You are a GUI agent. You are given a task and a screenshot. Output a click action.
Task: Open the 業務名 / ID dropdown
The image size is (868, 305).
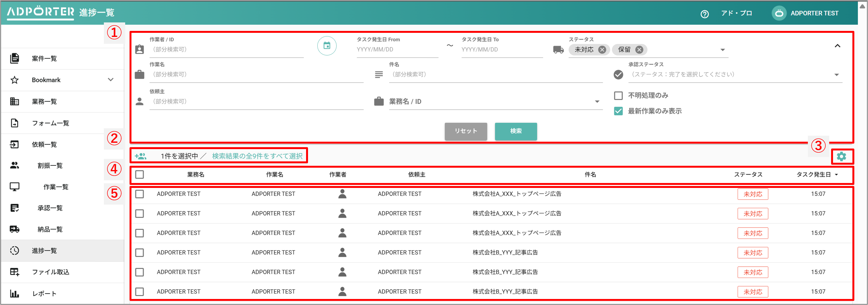[597, 101]
